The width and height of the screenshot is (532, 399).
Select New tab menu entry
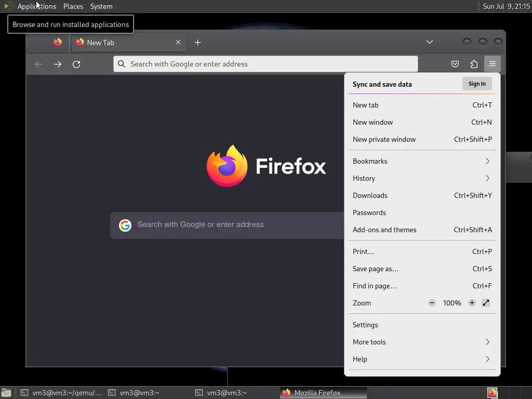coord(422,105)
